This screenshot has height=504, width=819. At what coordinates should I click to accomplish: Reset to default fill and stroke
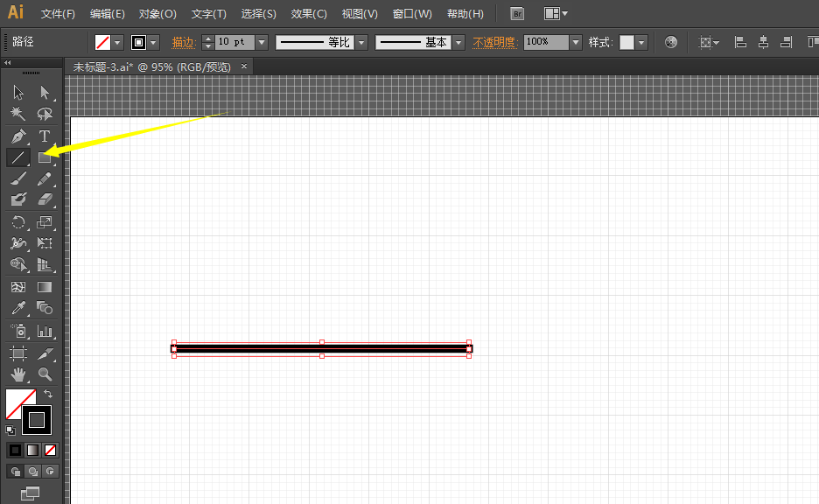[10, 430]
